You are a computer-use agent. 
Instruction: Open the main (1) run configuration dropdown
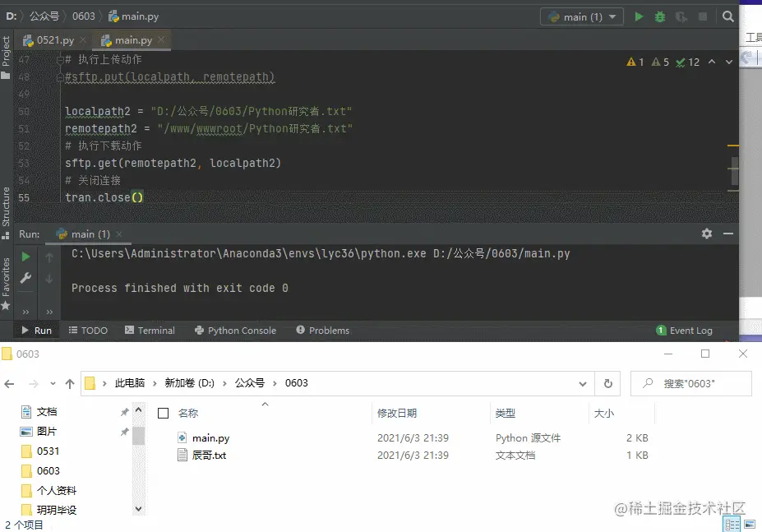coord(582,17)
